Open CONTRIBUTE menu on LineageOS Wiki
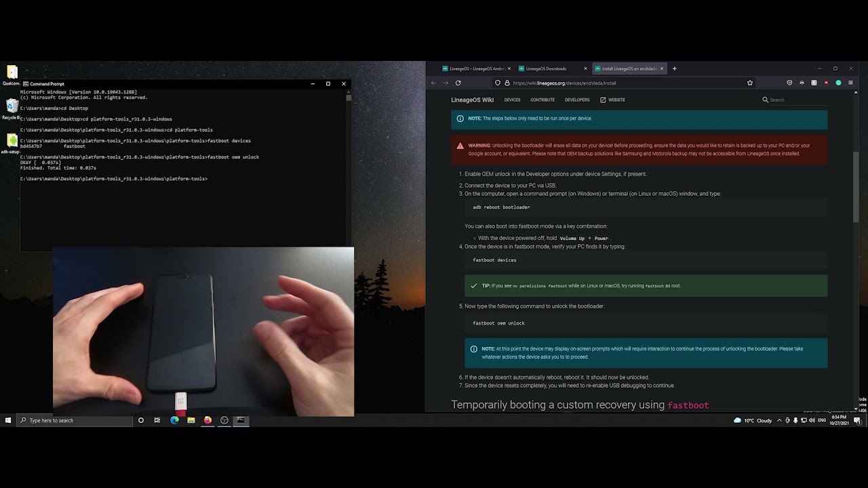Viewport: 868px width, 488px height. (x=542, y=100)
